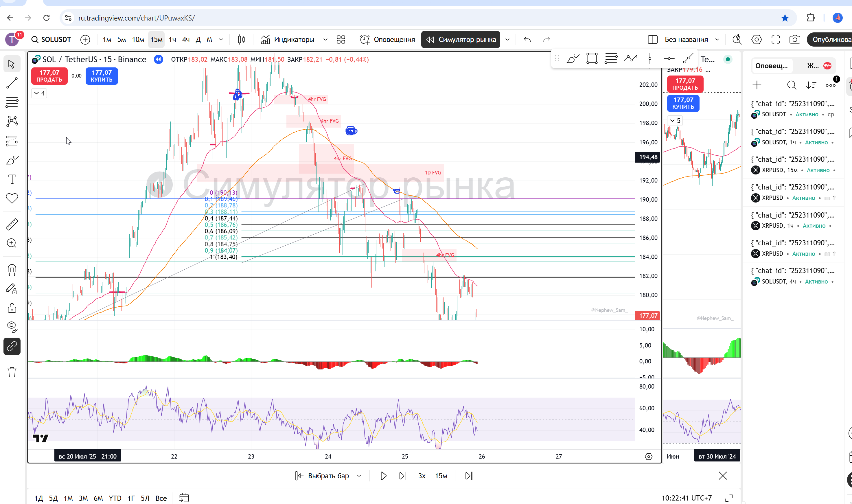
Task: Open the SOLUSDT, 4ч alert entry
Action: [793, 276]
